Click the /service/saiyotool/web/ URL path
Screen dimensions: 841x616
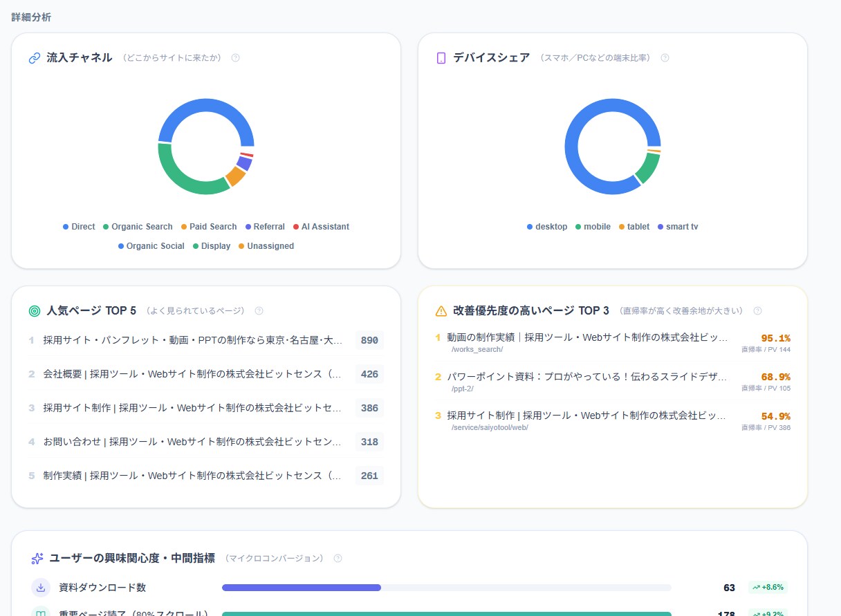[490, 427]
